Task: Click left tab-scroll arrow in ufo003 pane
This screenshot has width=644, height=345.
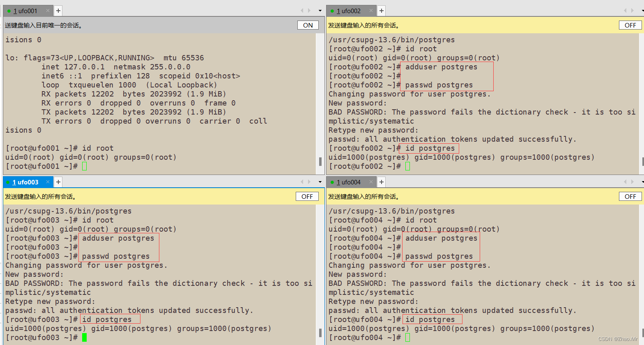Action: click(302, 182)
